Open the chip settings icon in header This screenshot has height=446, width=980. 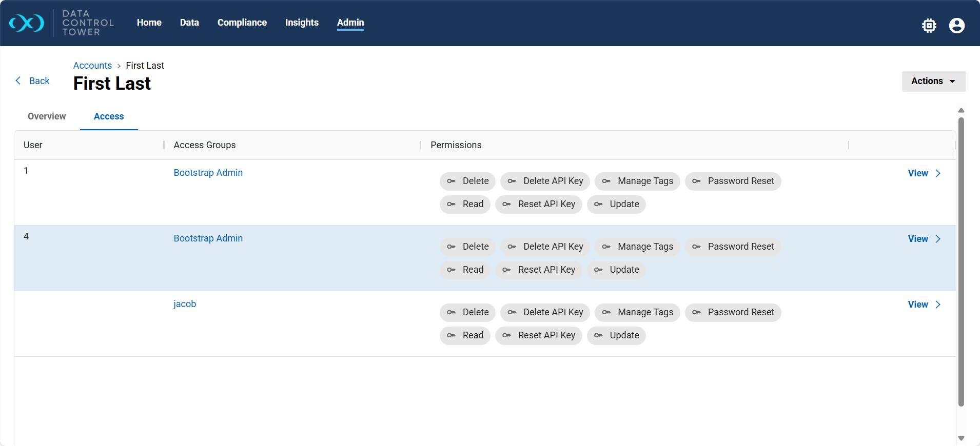(x=929, y=26)
